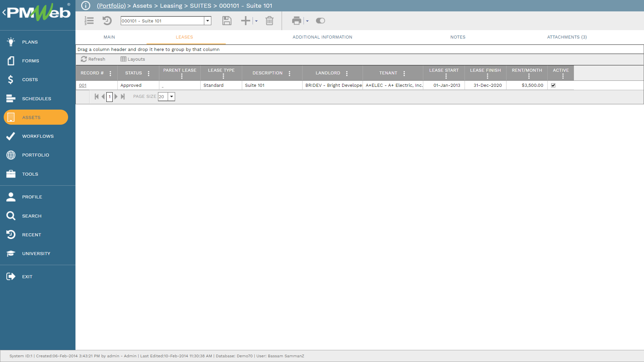Open the Page Size dropdown
Screen dimensions: 644x362
click(171, 97)
